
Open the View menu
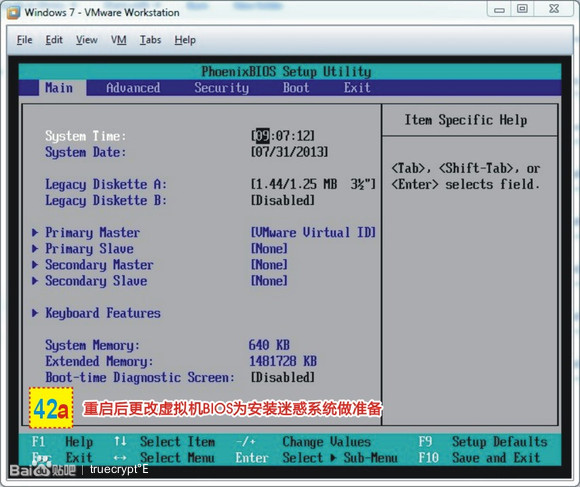coord(87,40)
